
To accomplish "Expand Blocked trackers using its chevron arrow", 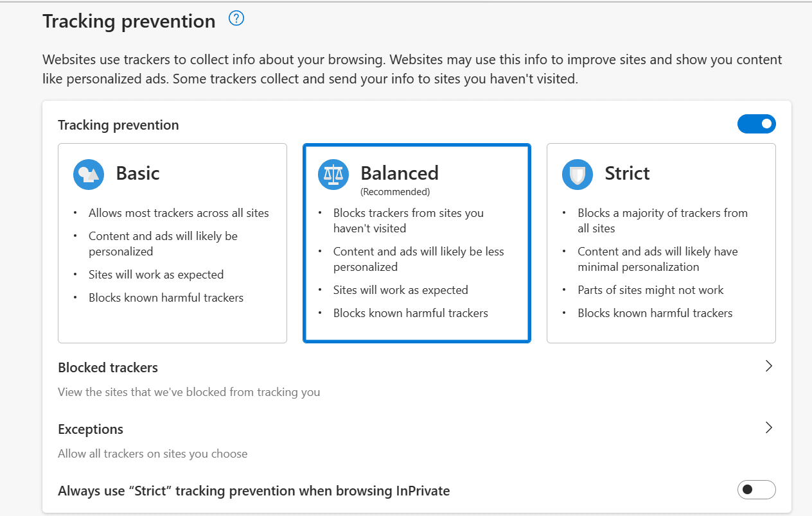I will tap(768, 366).
